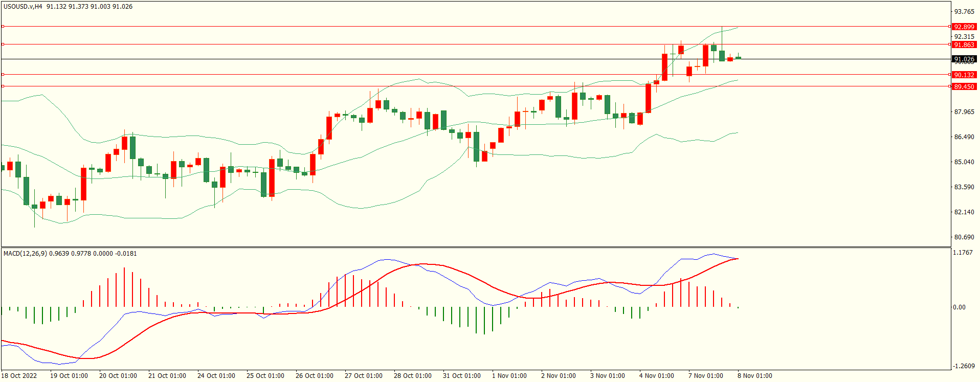The image size is (980, 382).
Task: Click the 26 Oct 01:00 time label
Action: pyautogui.click(x=315, y=376)
